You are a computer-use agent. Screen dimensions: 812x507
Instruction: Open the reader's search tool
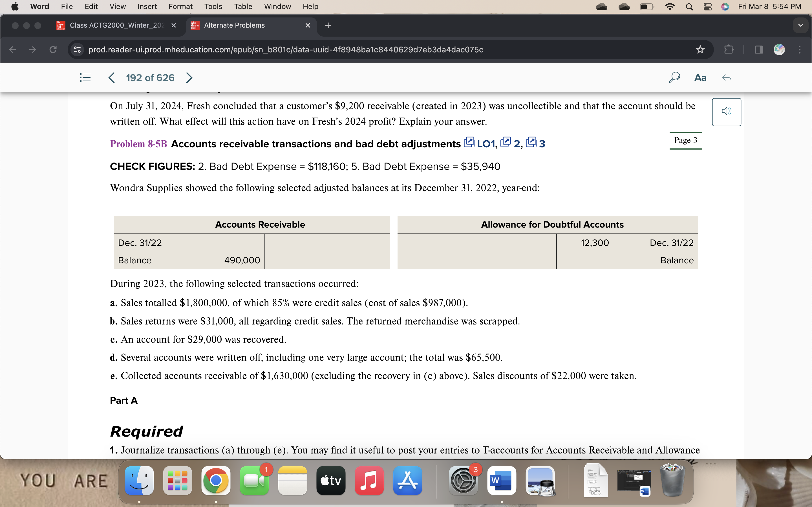(x=674, y=77)
